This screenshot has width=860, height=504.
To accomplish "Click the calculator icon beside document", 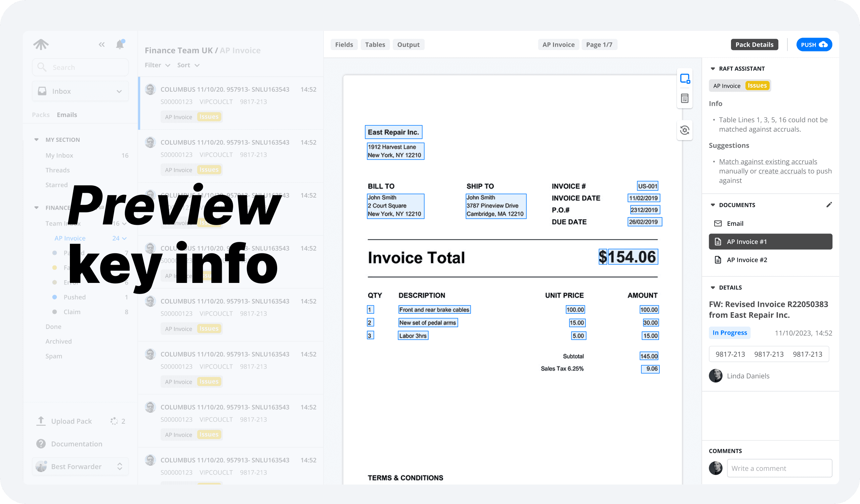I will click(x=685, y=99).
